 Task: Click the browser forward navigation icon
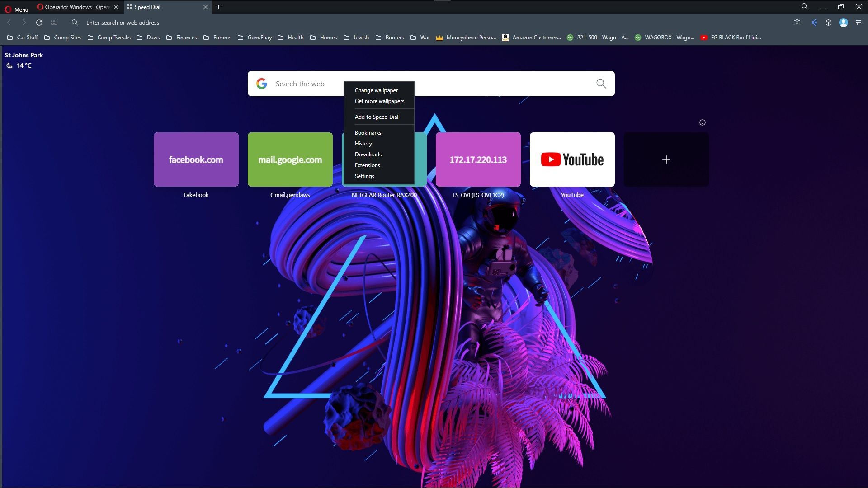coord(24,23)
